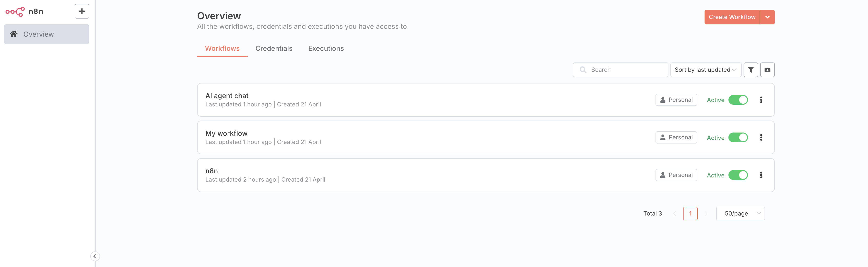Expand the Create Workflow dropdown arrow
This screenshot has width=868, height=267.
click(767, 17)
